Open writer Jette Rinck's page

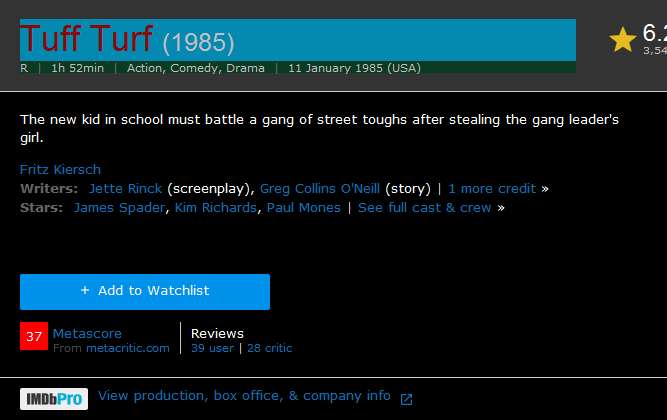tap(125, 189)
